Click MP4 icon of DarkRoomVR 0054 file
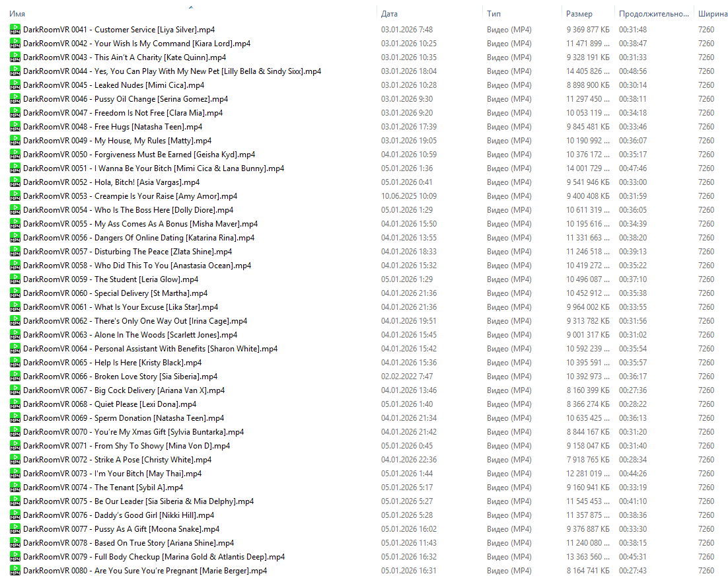This screenshot has width=728, height=582. tap(15, 210)
